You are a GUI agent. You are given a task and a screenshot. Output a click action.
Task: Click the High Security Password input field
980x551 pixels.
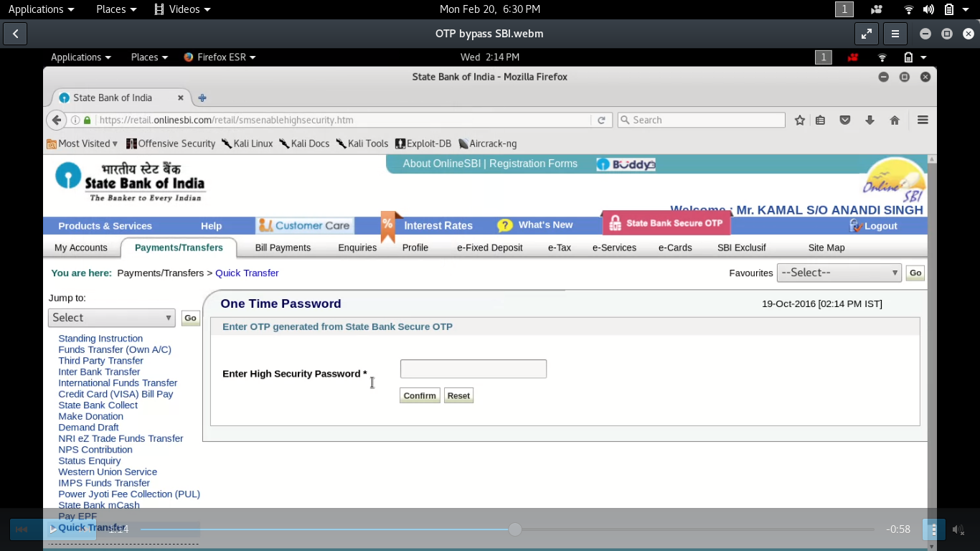(x=473, y=369)
